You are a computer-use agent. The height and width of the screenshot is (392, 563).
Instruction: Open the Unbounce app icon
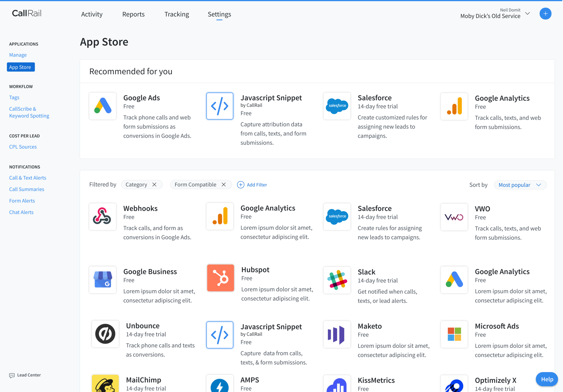click(105, 334)
